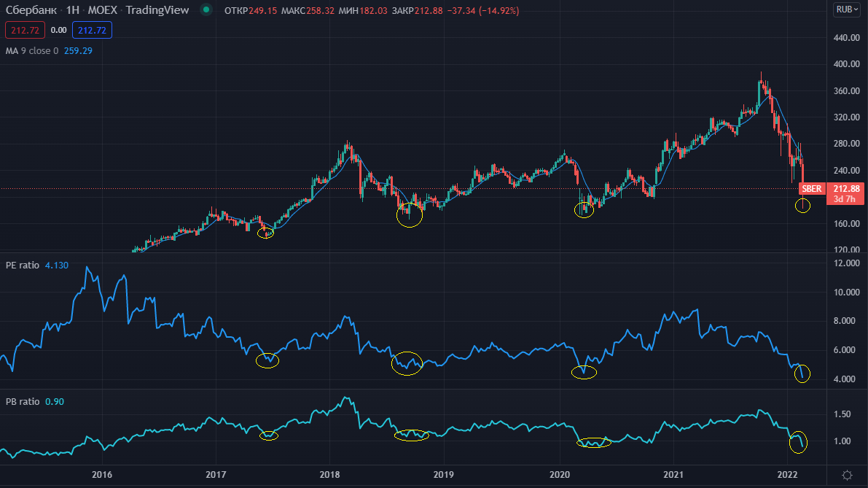Image resolution: width=868 pixels, height=488 pixels.
Task: Click the red sell price 212.72 button
Action: pyautogui.click(x=25, y=30)
